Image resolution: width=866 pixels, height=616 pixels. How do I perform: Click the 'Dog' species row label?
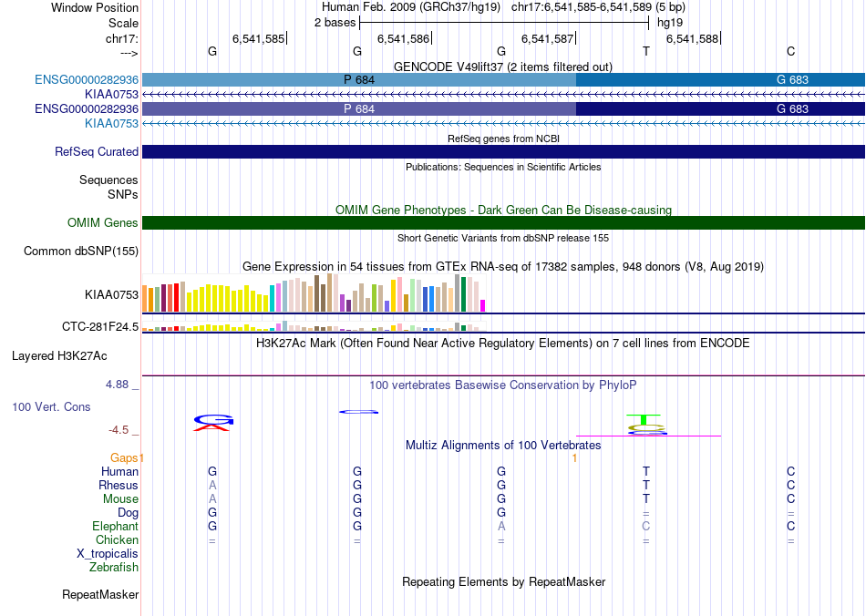(x=129, y=513)
